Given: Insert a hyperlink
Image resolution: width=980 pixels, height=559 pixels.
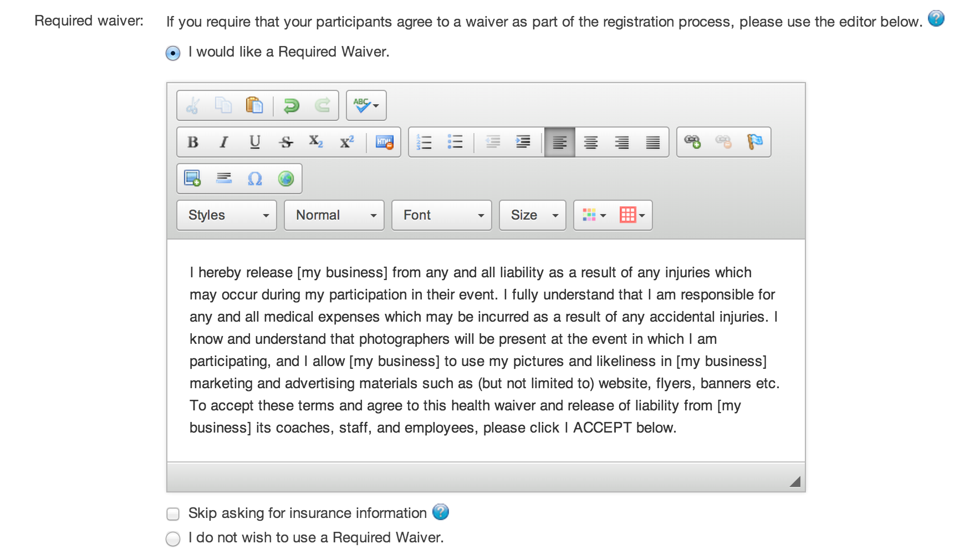Looking at the screenshot, I should 692,142.
